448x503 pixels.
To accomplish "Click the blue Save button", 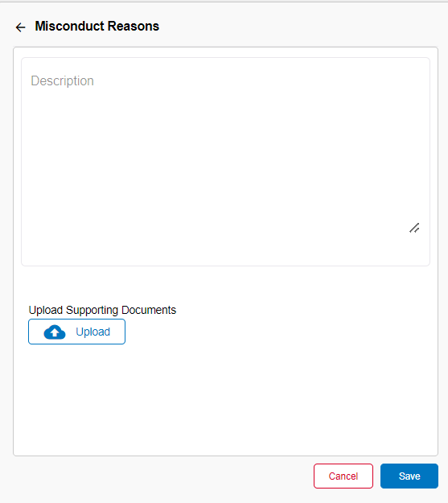I will (x=409, y=476).
